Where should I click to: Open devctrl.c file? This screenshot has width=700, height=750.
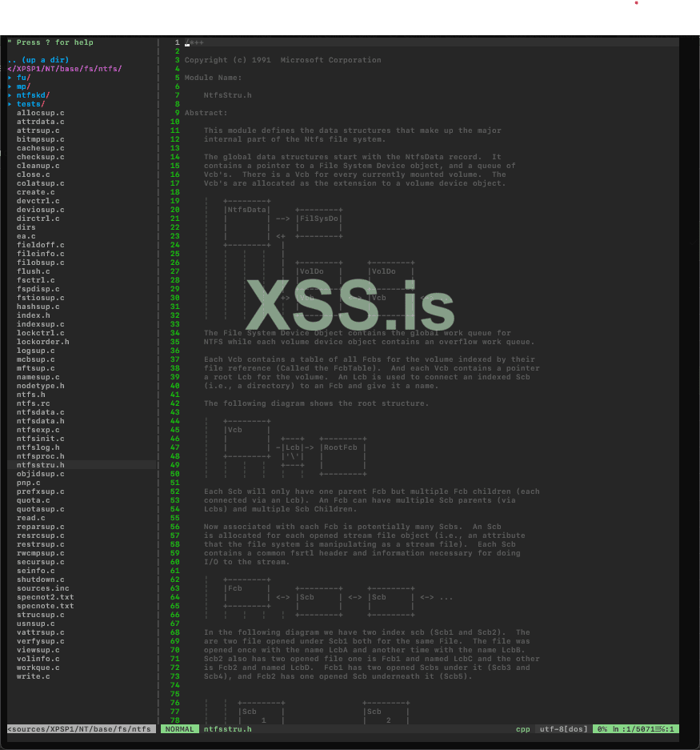pos(38,201)
